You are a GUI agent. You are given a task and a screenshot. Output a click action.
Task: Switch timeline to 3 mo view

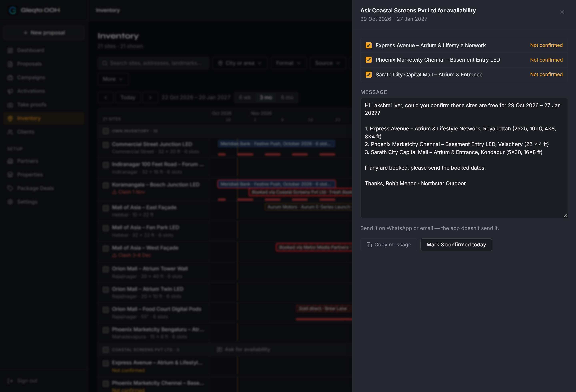(x=266, y=97)
